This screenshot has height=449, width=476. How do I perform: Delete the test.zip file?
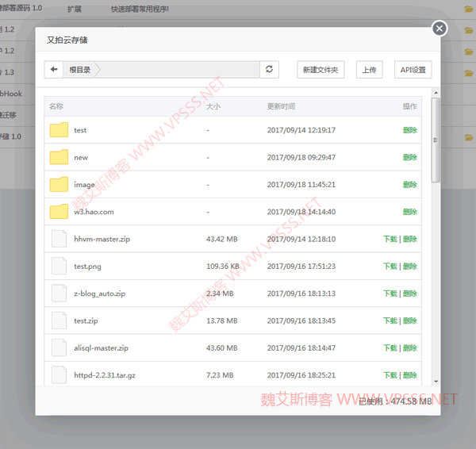point(410,320)
